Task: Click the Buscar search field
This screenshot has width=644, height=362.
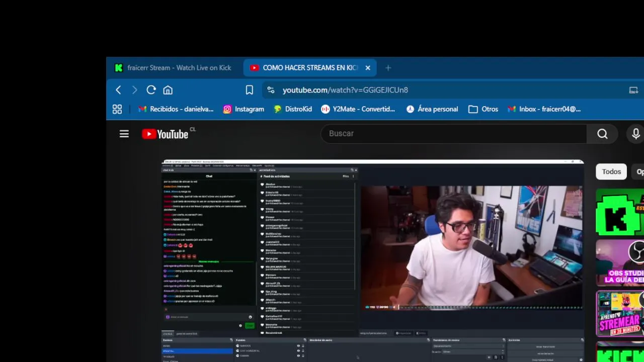Action: (x=454, y=134)
